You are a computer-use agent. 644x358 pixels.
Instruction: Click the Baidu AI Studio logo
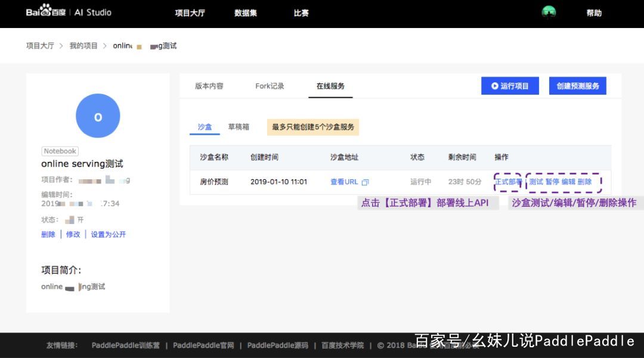(68, 13)
